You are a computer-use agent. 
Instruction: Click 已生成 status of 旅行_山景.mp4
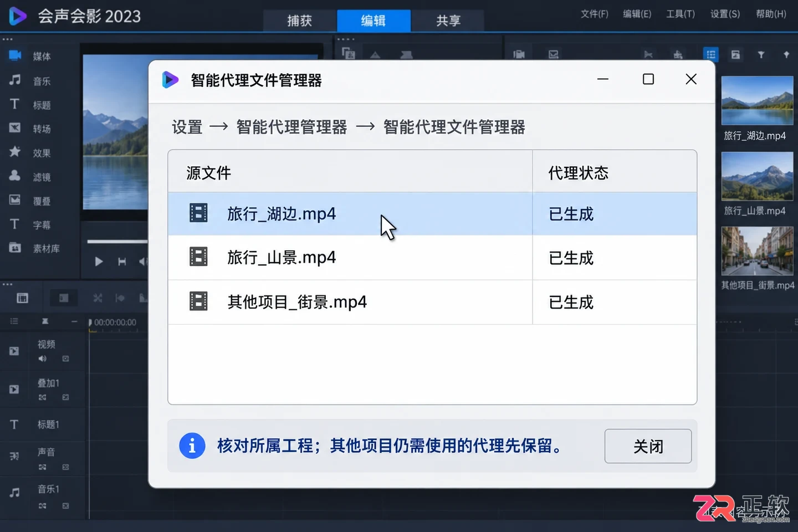(571, 258)
